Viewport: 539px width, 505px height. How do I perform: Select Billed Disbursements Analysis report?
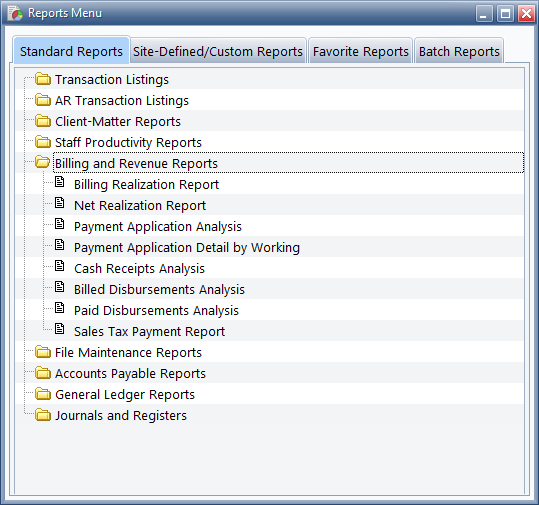[159, 289]
